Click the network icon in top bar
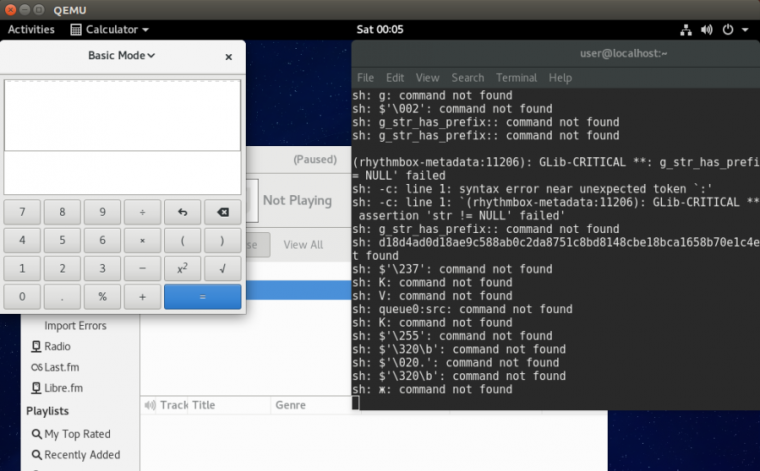 click(x=686, y=30)
